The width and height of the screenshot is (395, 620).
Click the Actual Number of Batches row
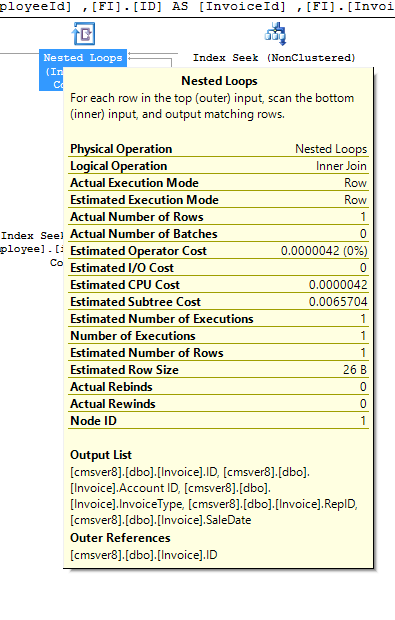click(x=218, y=234)
